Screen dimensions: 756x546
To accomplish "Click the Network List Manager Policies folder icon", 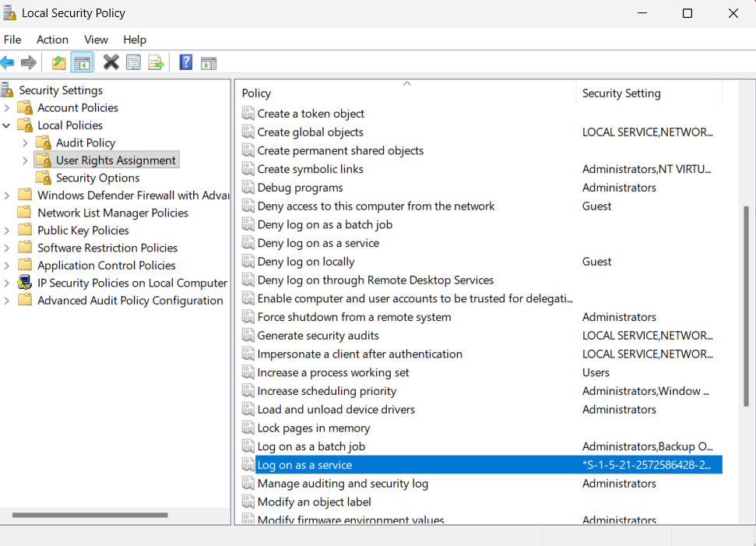I will (25, 213).
